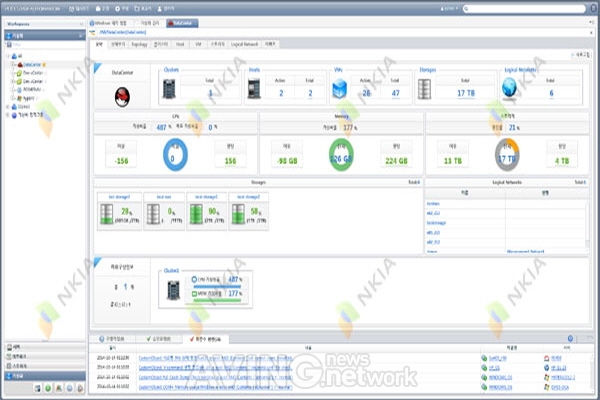Click the Red Hat logo in DataCenter card
Screen dimensions: 600x400
(122, 97)
